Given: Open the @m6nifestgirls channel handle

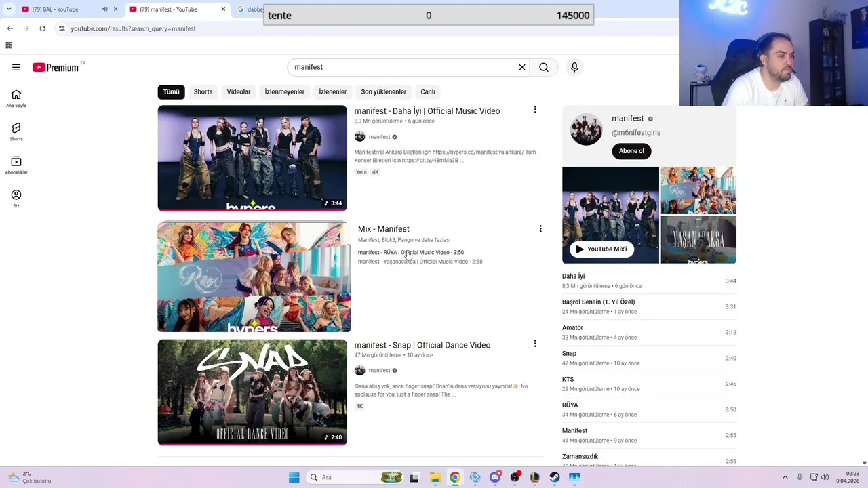Looking at the screenshot, I should pyautogui.click(x=636, y=133).
